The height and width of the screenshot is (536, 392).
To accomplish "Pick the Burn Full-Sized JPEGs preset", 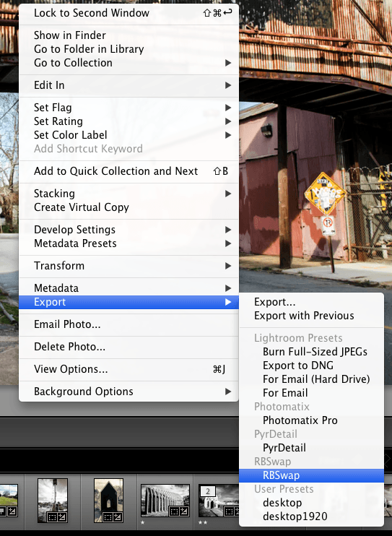I will pyautogui.click(x=311, y=352).
